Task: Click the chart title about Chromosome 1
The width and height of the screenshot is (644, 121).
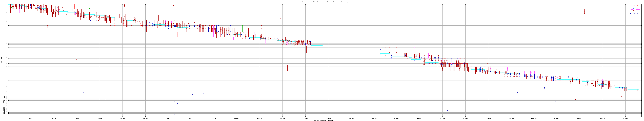Action: [325, 2]
